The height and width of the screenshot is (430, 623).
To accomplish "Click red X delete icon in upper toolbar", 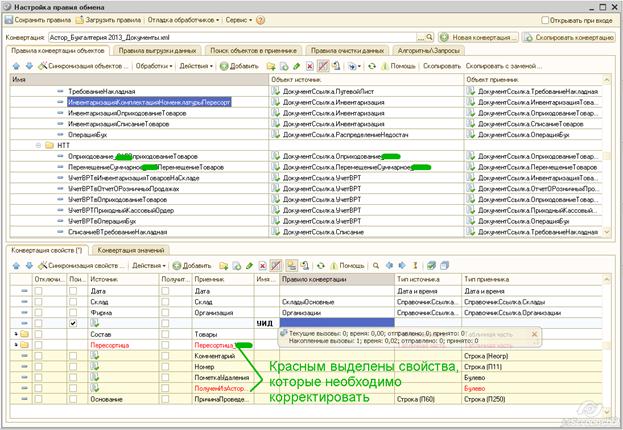I will [x=310, y=66].
